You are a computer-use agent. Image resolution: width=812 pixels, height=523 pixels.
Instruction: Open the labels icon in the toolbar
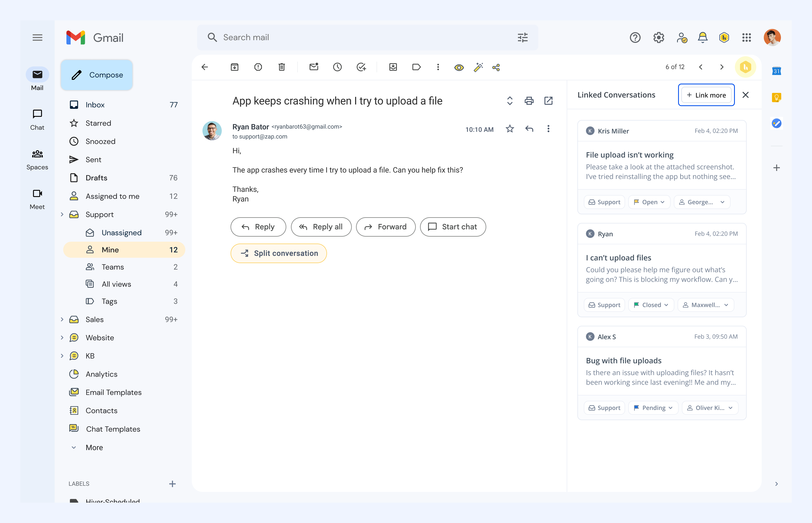[x=416, y=67]
